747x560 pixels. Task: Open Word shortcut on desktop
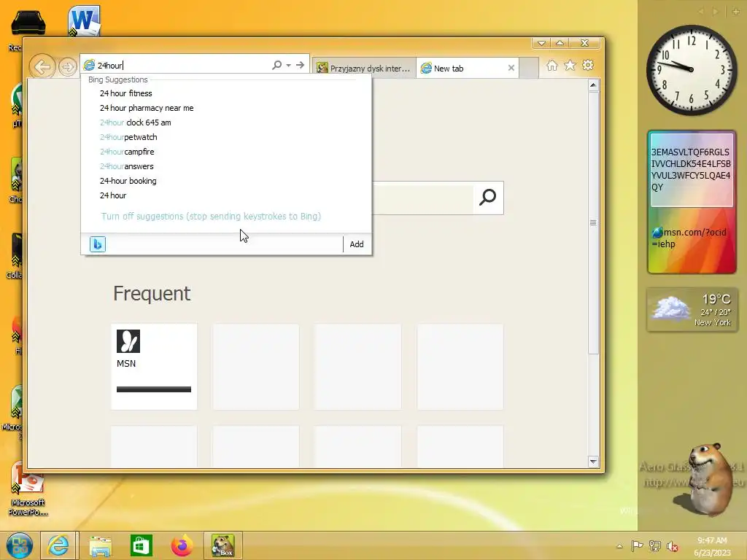83,21
